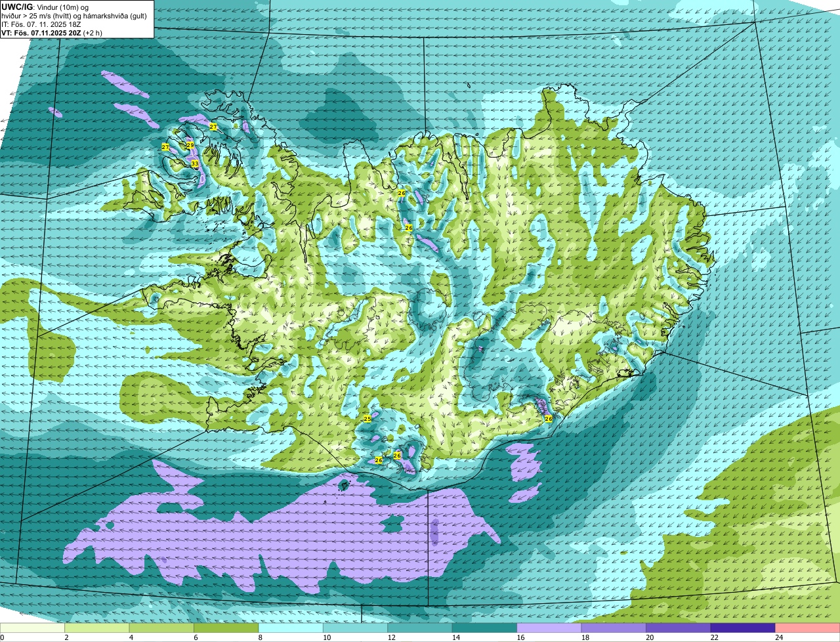This screenshot has width=840, height=642.
Task: Select the yellow gust marker labeled 29
Action: click(190, 145)
